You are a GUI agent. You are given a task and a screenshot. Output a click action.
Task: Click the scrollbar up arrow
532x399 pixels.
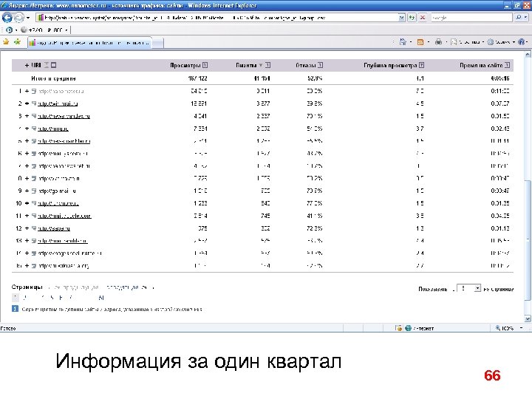coord(528,54)
